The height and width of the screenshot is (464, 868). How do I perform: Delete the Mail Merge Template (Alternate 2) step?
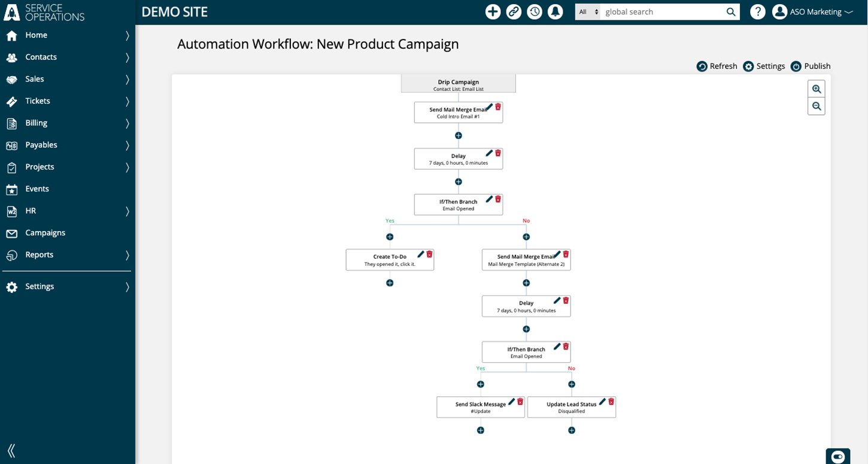[566, 254]
